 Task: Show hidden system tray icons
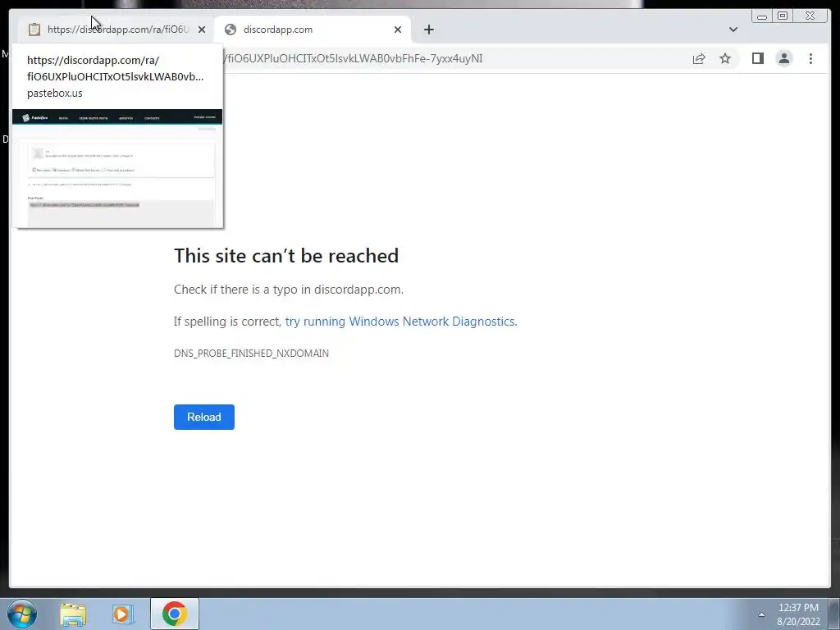point(761,614)
